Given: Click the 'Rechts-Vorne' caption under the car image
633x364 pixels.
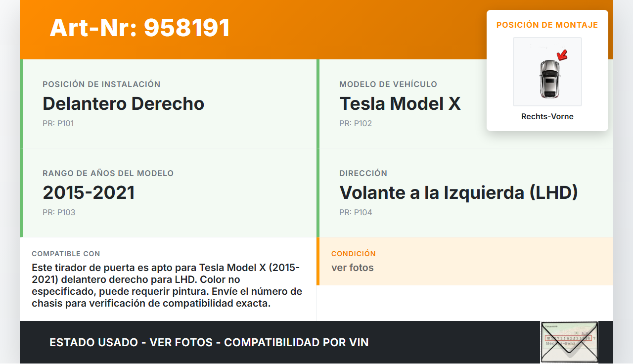Looking at the screenshot, I should (x=547, y=117).
